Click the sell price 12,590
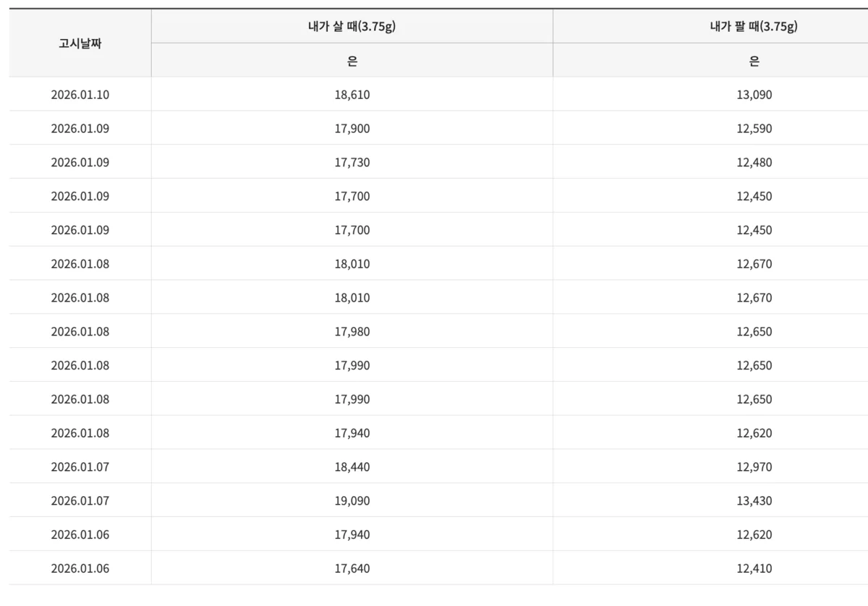Viewport: 868px width, 606px height. pyautogui.click(x=754, y=129)
